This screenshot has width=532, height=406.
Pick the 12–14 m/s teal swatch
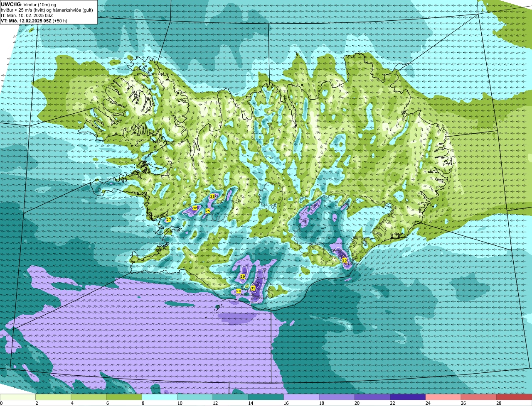point(230,397)
